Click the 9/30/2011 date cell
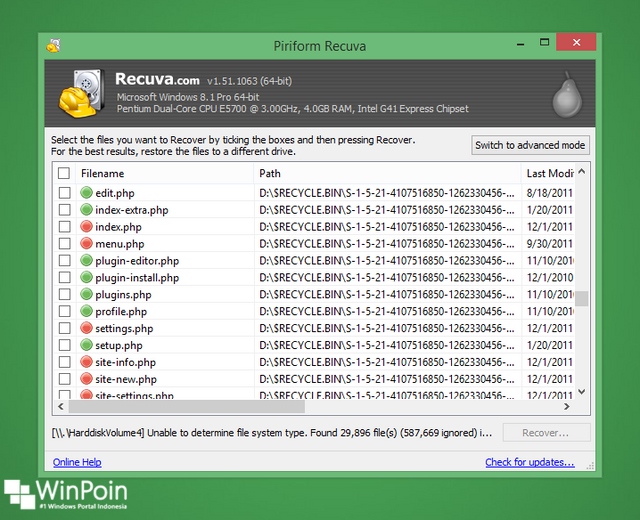This screenshot has height=520, width=640. coord(549,244)
